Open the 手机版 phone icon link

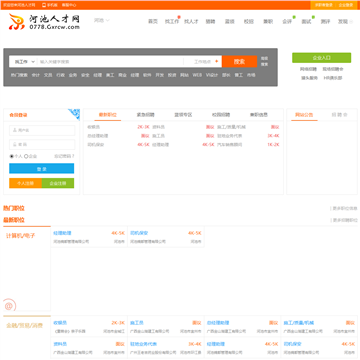click(x=50, y=5)
